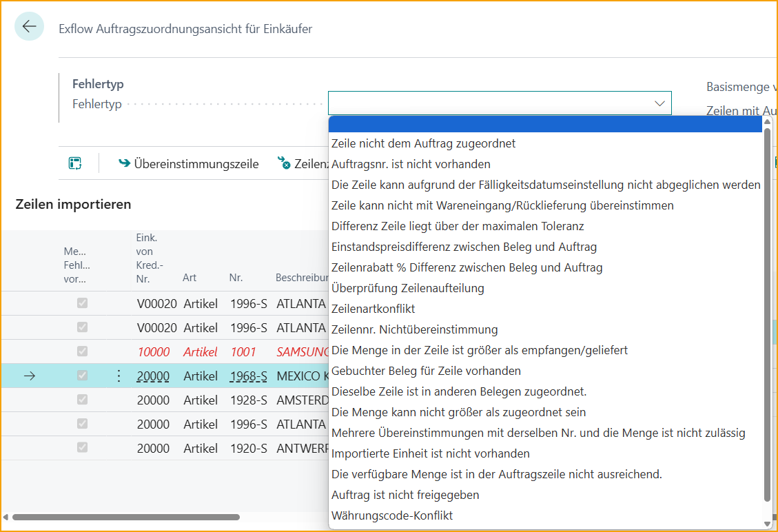
Task: Click the row selector arrow on row 1968-S
Action: [29, 376]
